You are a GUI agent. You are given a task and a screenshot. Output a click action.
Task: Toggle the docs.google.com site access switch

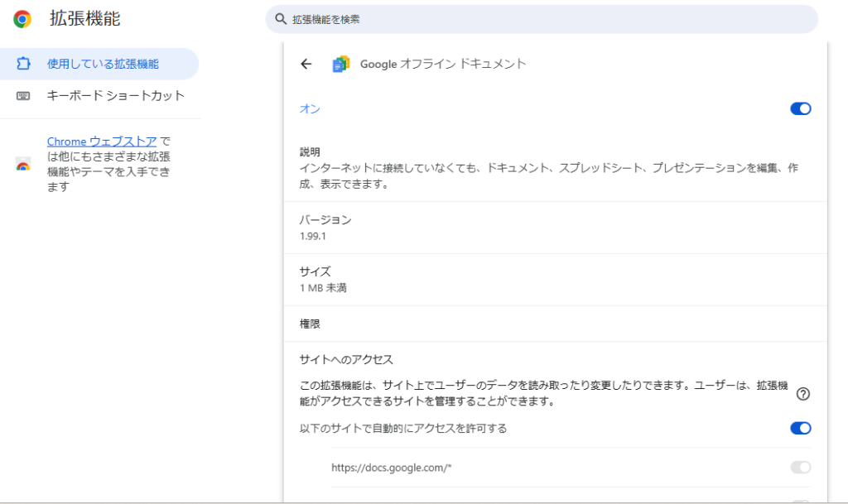coord(800,468)
